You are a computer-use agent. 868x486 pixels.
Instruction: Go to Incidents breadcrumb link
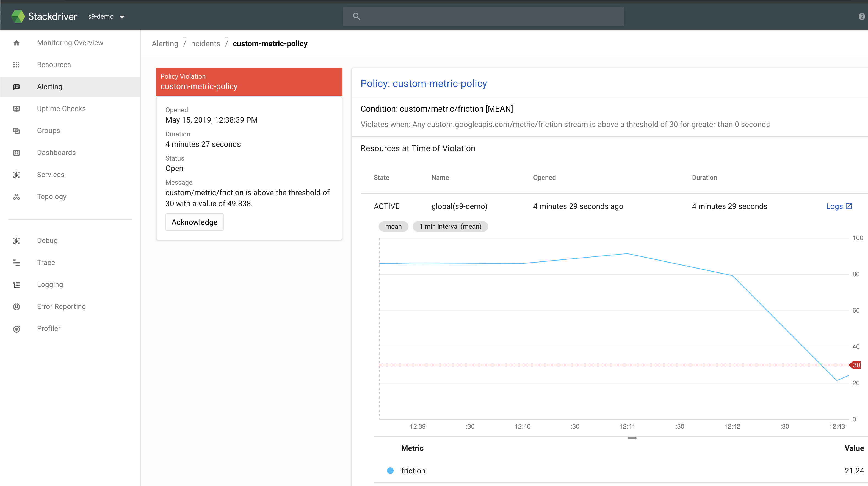click(204, 43)
